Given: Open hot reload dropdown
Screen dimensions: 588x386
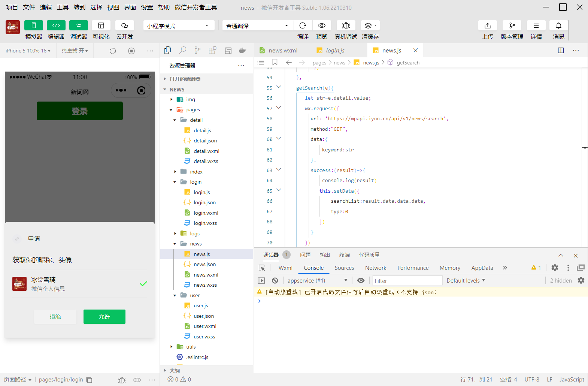Looking at the screenshot, I should 75,51.
